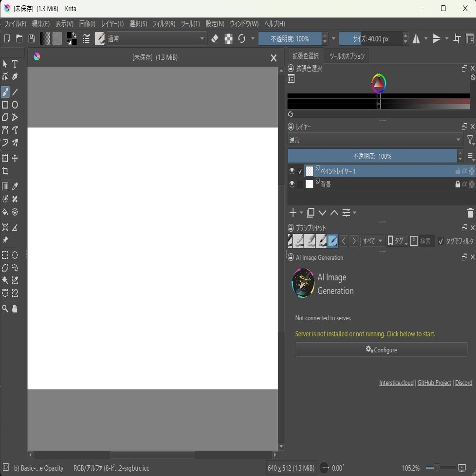476x476 pixels.
Task: Expand add layer dropdown arrow
Action: pyautogui.click(x=301, y=213)
